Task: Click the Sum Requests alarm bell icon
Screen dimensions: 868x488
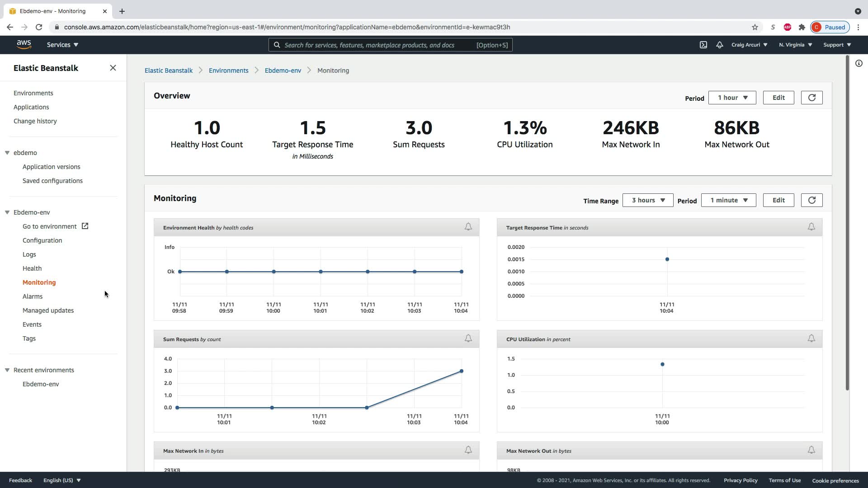Action: [x=468, y=338]
